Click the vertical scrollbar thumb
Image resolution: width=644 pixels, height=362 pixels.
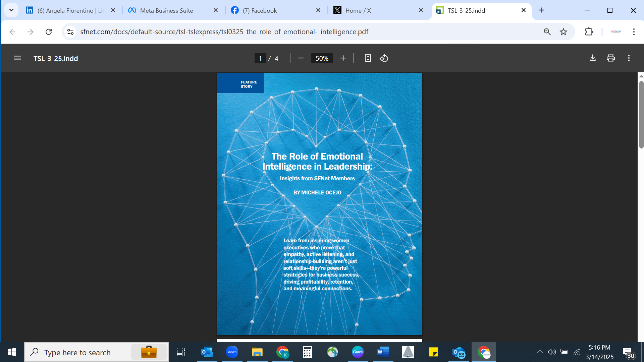[x=641, y=114]
